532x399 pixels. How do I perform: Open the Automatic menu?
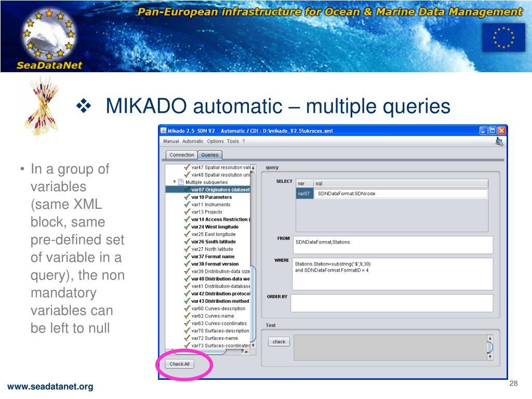point(193,141)
